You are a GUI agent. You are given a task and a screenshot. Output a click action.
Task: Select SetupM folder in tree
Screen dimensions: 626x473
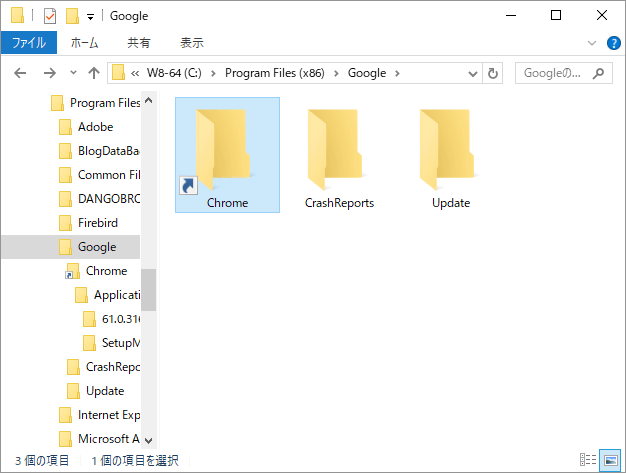click(112, 343)
